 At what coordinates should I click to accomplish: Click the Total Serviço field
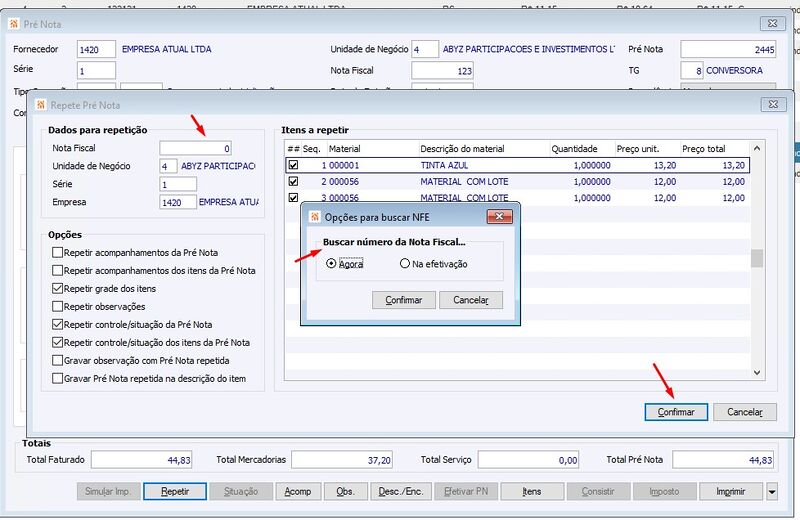[x=528, y=460]
